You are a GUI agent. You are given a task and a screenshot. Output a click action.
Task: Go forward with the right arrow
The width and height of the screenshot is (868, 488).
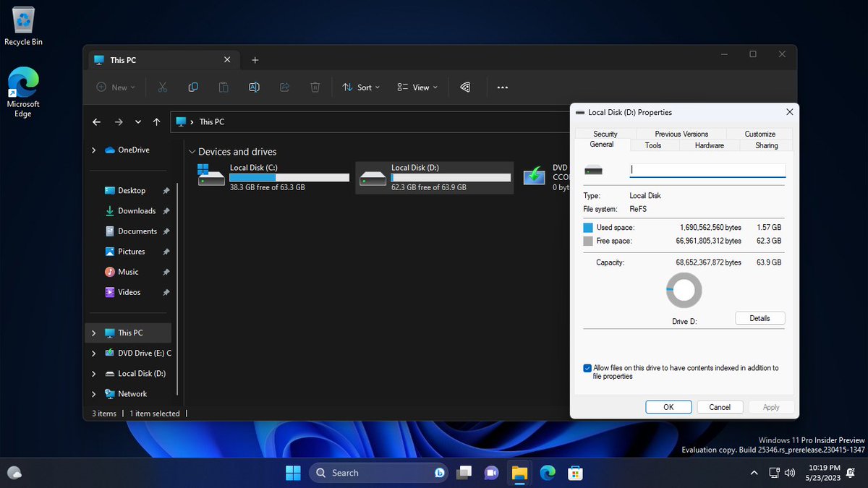[119, 122]
